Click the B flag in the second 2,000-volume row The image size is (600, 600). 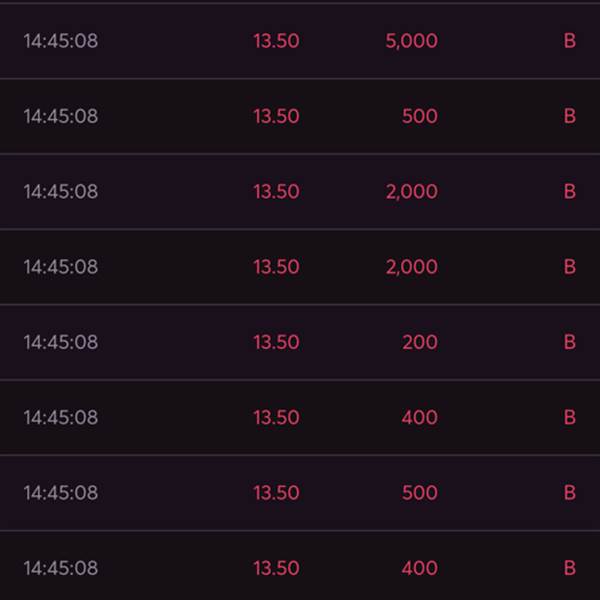pyautogui.click(x=569, y=266)
